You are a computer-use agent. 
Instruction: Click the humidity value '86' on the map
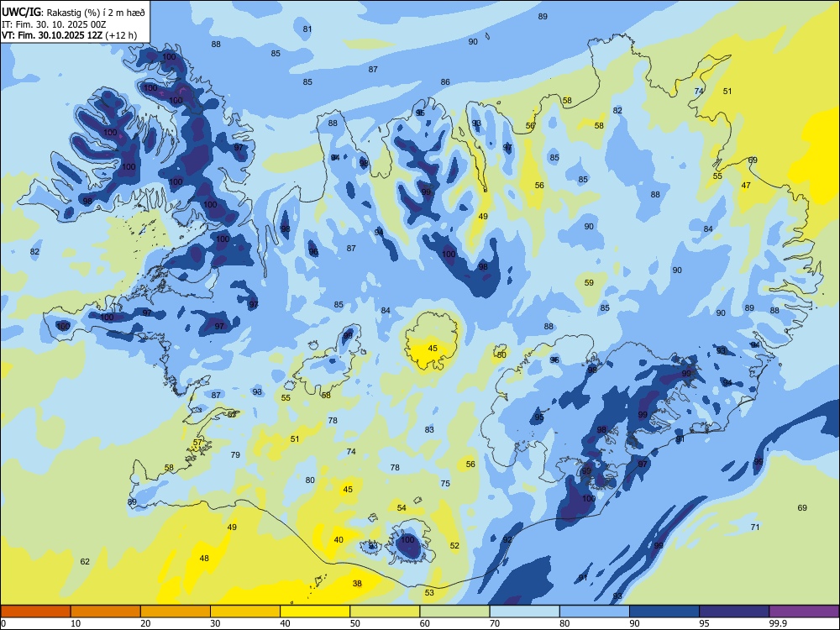click(x=445, y=82)
